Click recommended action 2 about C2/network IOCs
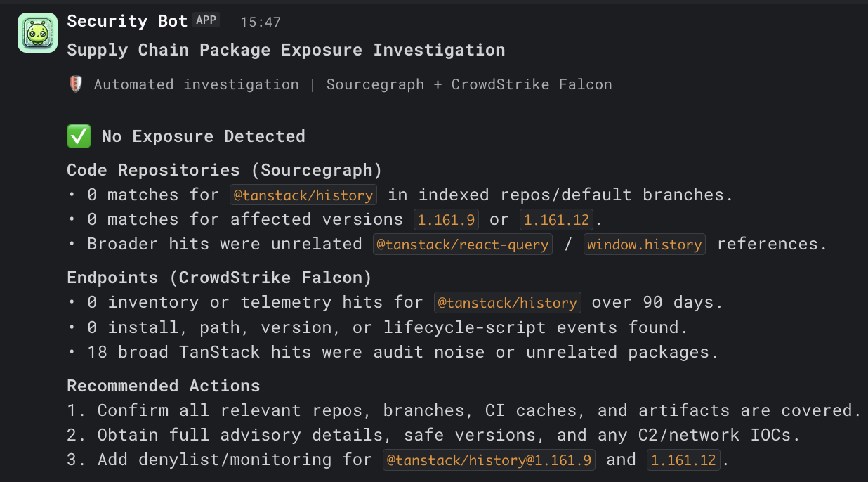Screen dimensions: 868x482 (434, 435)
